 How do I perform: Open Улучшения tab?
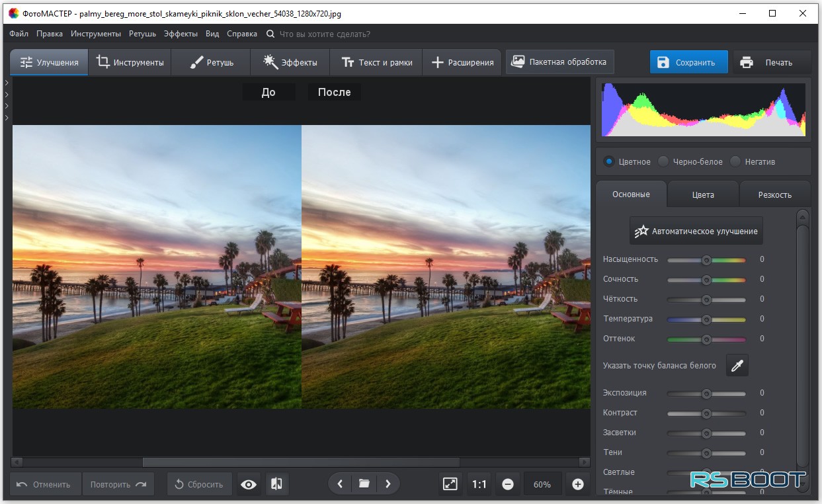49,62
